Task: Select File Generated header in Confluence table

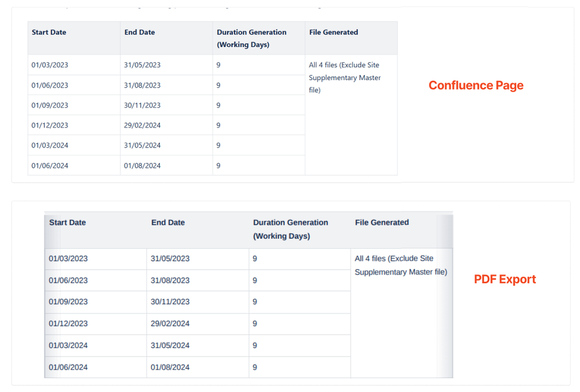Action: tap(352, 38)
